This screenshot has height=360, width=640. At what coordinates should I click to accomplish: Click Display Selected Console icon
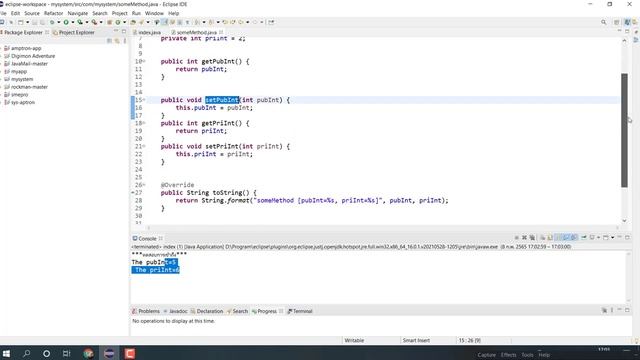pos(592,237)
